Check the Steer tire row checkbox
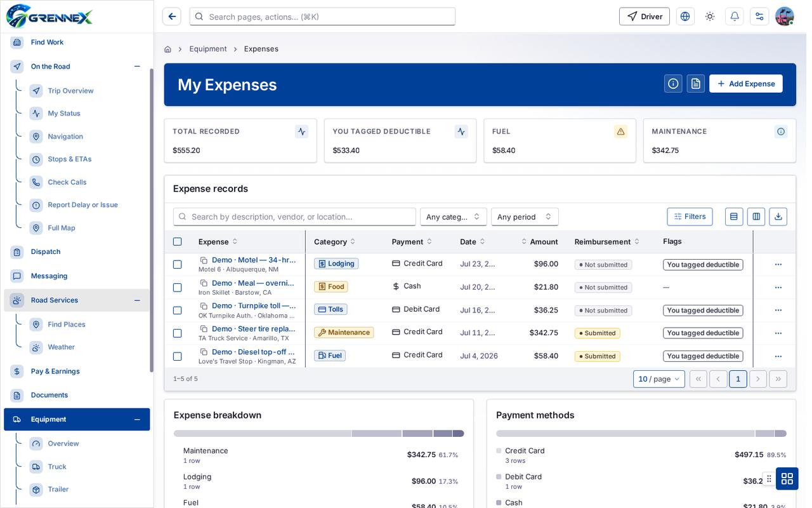 tap(178, 333)
